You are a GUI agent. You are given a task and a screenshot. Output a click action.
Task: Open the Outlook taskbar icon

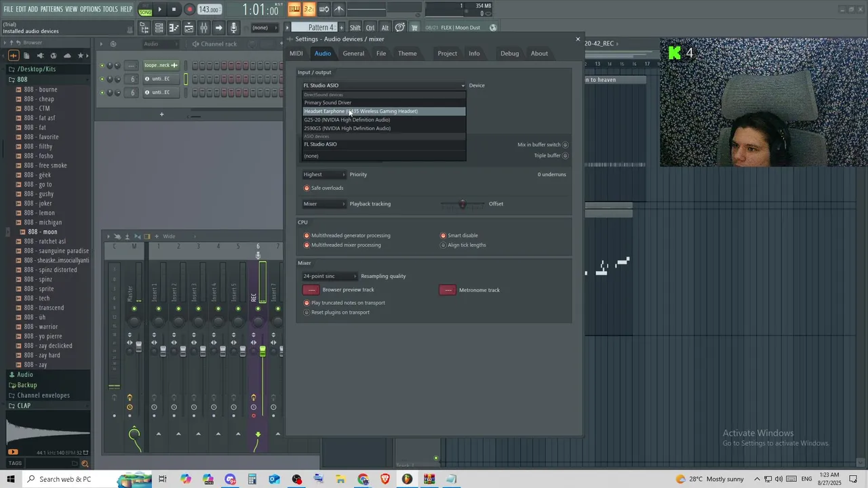274,479
